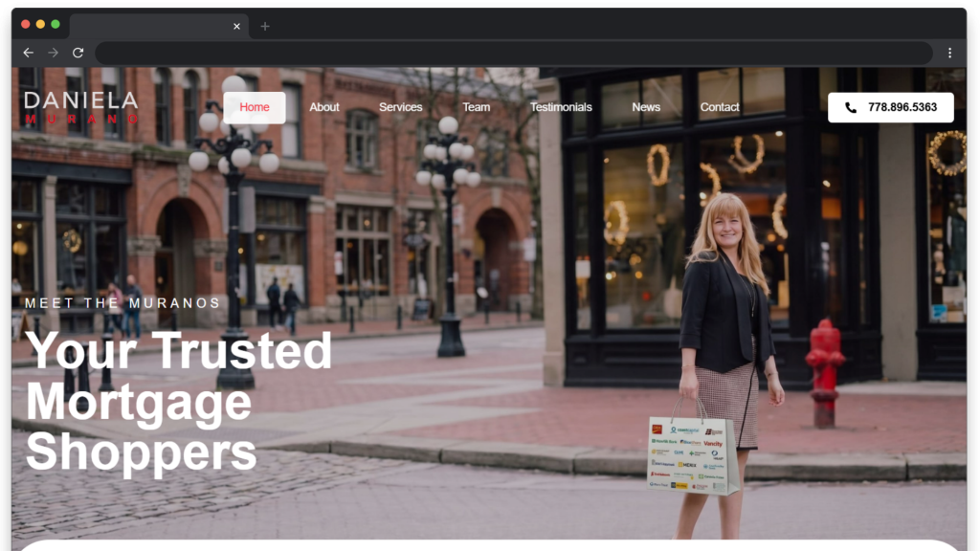Screen dimensions: 980x551
Task: Open the Contact page
Action: (720, 107)
